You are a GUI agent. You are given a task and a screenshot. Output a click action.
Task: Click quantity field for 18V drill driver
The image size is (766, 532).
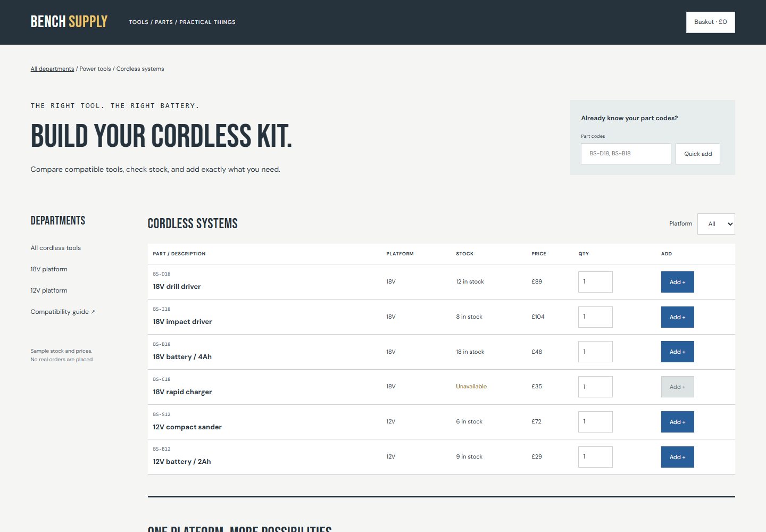[x=595, y=282]
